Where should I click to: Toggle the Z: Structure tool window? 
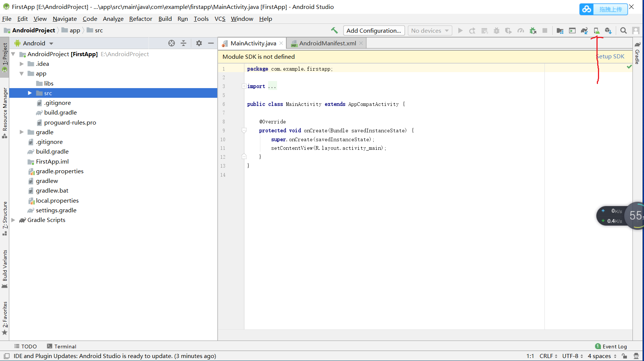(x=5, y=219)
